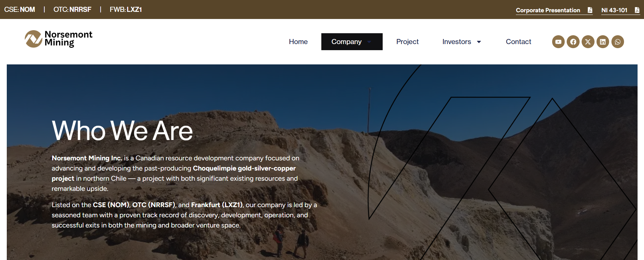The image size is (644, 260).
Task: Open the NI 43-101 report link
Action: tap(614, 10)
